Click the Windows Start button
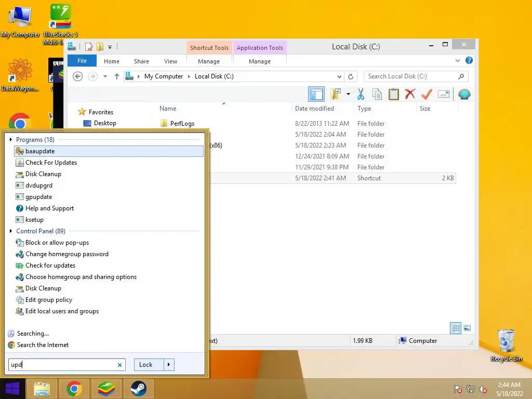 point(12,389)
